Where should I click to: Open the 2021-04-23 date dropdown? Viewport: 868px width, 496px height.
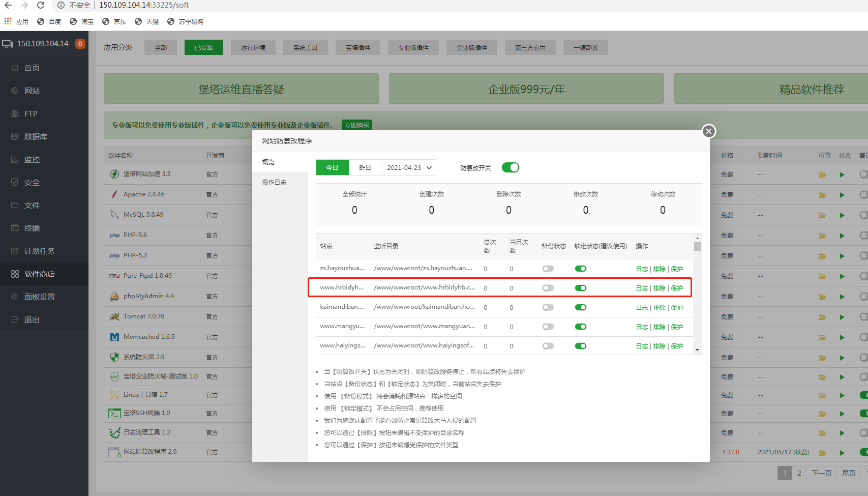[x=409, y=167]
